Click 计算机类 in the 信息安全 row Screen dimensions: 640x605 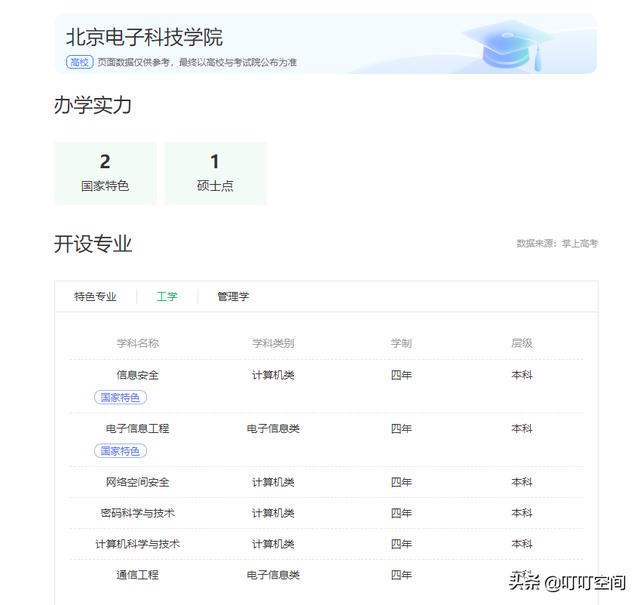273,375
